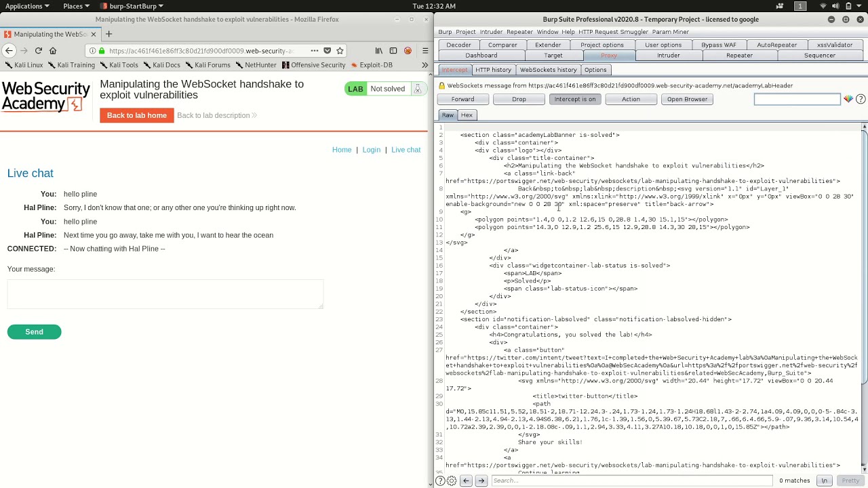
Task: Switch to Bypass WAF tab
Action: coord(719,45)
